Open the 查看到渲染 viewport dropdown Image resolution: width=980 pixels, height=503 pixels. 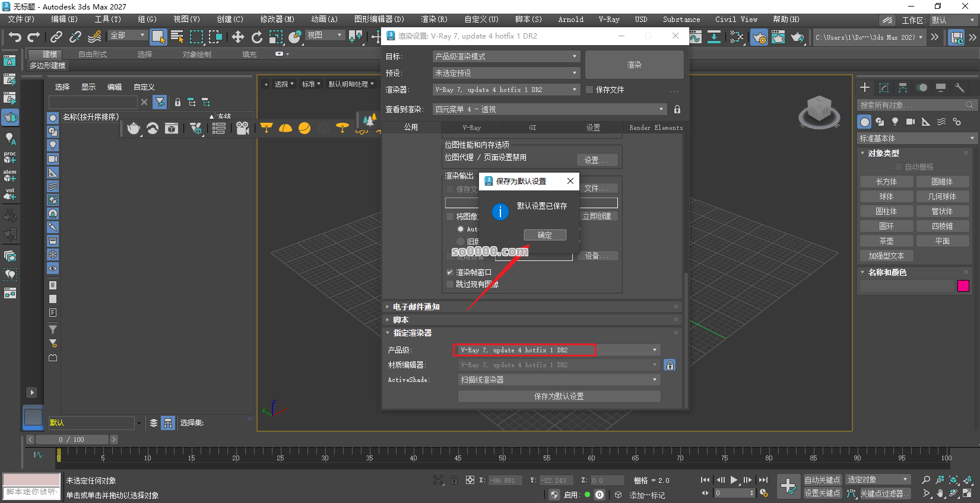tap(550, 109)
